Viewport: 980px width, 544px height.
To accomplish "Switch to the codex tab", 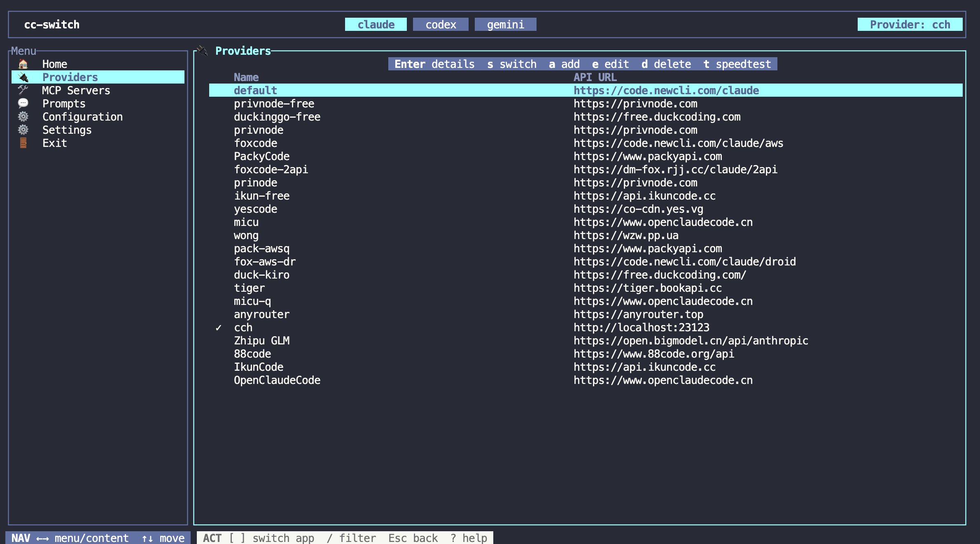I will pyautogui.click(x=441, y=24).
